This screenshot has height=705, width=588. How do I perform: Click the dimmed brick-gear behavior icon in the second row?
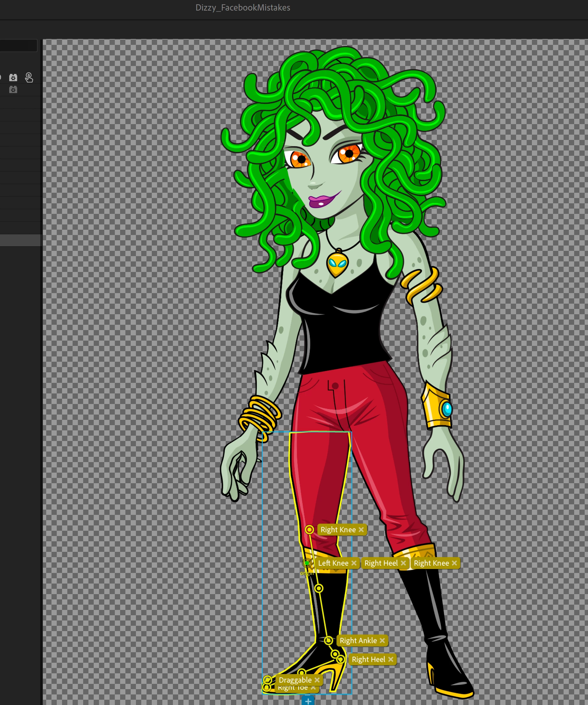[x=13, y=90]
